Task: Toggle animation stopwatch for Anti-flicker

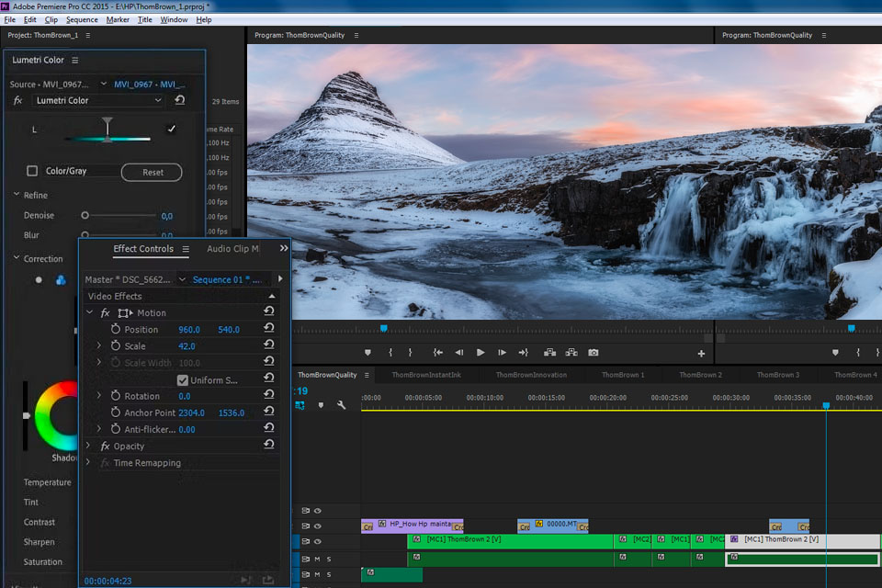Action: (x=116, y=429)
